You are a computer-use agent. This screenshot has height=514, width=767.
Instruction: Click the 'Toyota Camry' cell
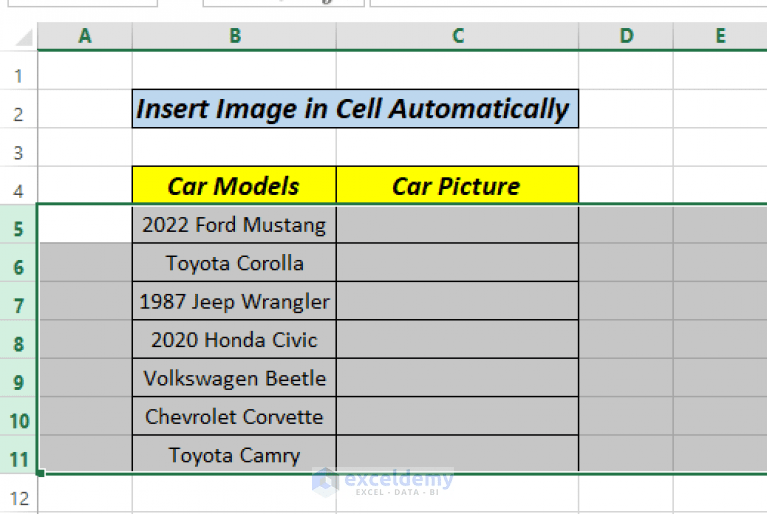[x=234, y=454]
